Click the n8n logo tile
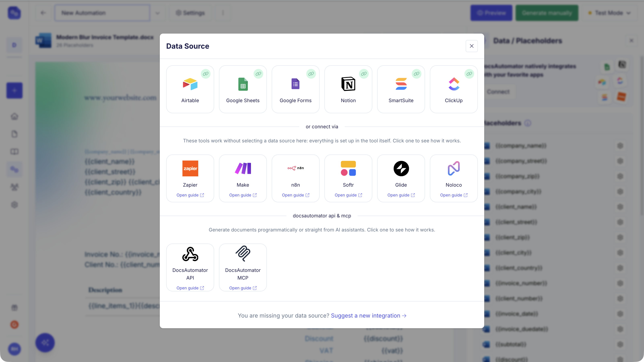 click(x=295, y=168)
